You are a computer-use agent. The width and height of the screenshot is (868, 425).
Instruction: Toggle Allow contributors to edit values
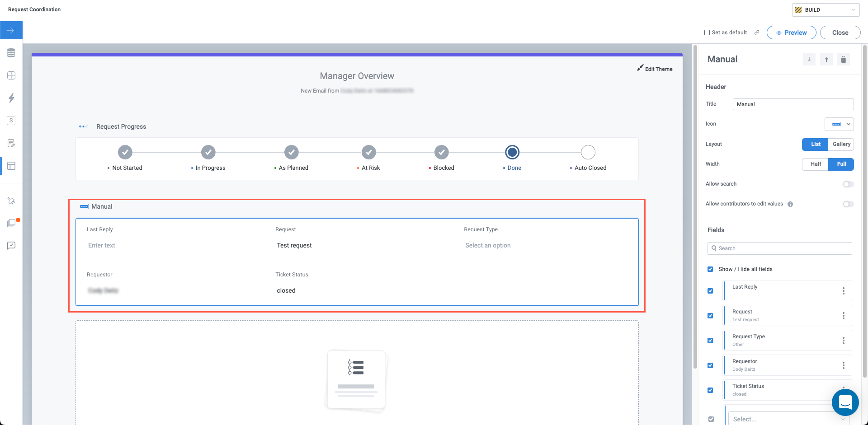coord(848,204)
